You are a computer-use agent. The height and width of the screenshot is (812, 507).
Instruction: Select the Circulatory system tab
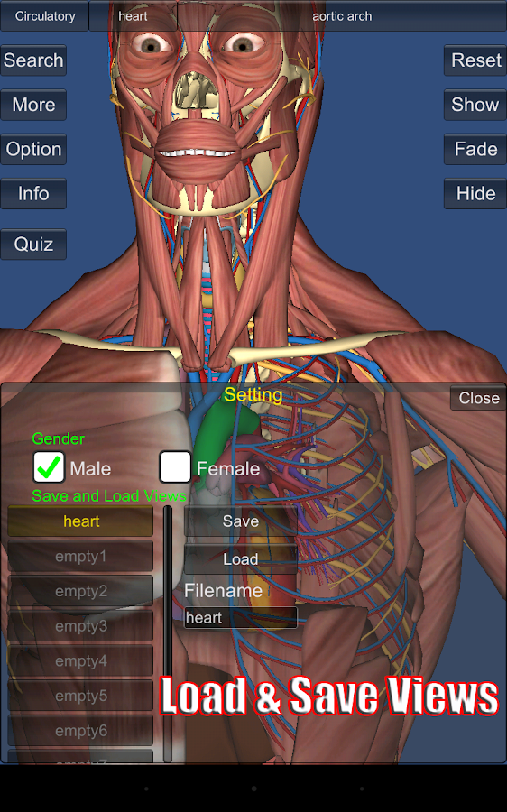click(x=44, y=16)
